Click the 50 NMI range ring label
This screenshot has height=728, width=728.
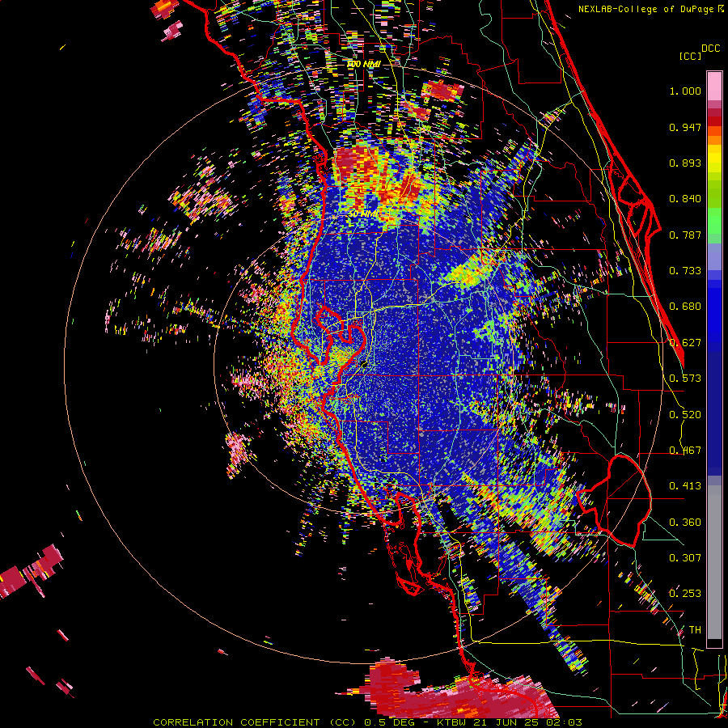(362, 214)
